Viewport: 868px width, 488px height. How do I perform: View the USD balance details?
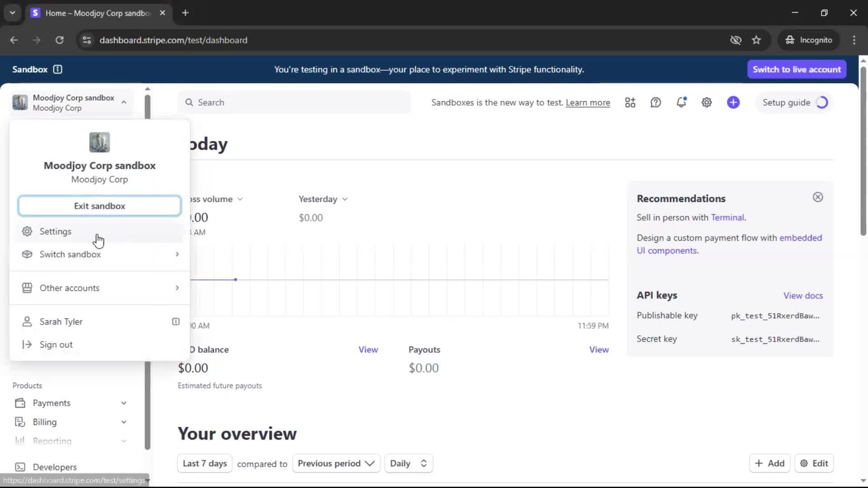click(368, 350)
